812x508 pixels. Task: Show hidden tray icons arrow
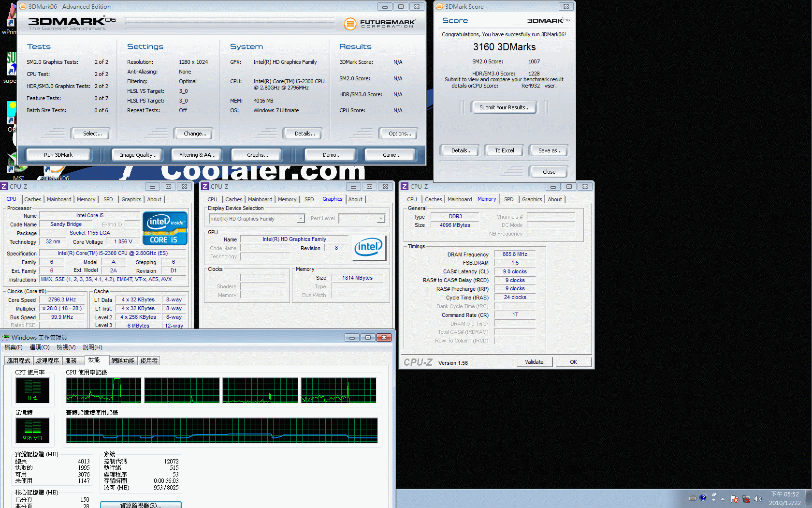point(723,499)
